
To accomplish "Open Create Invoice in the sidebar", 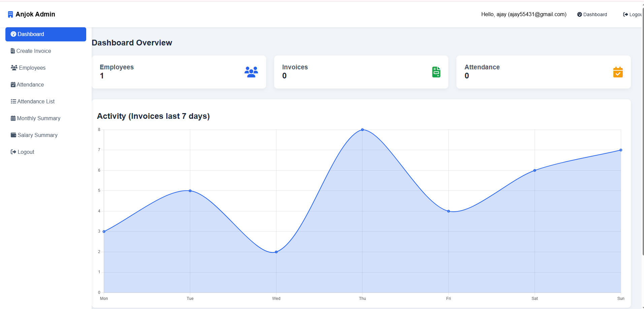I will pyautogui.click(x=34, y=51).
